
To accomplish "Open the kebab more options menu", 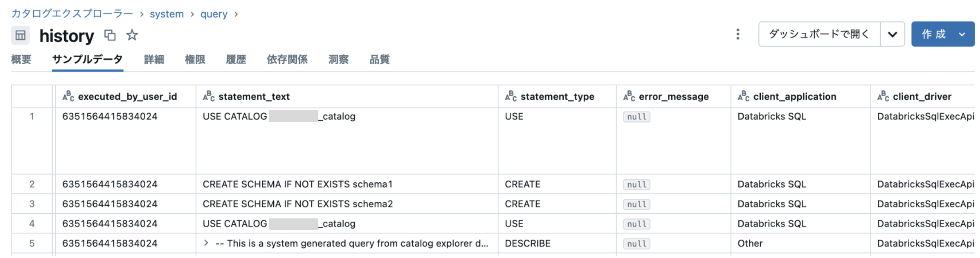I will pyautogui.click(x=738, y=34).
